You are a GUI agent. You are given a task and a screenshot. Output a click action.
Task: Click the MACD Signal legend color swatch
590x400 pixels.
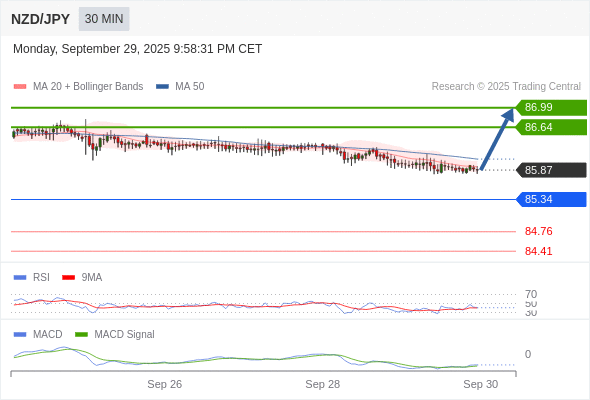(x=81, y=335)
